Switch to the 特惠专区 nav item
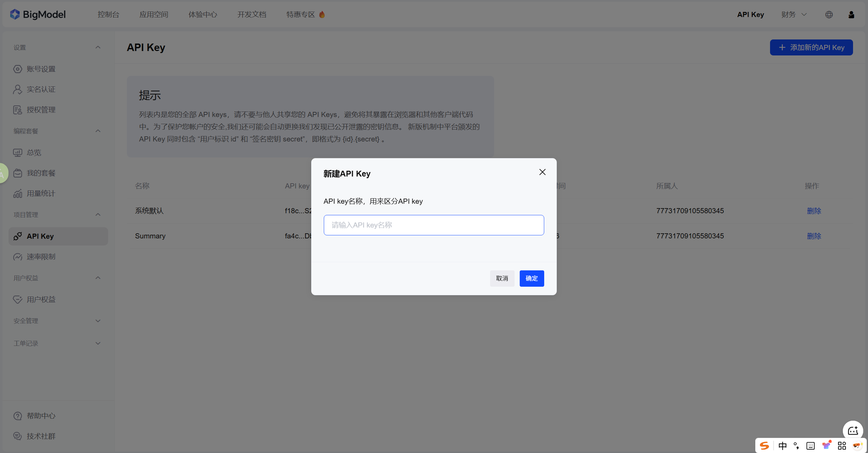868x453 pixels. coord(301,14)
